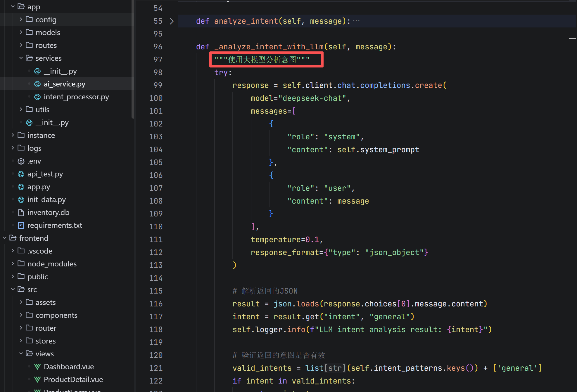577x392 pixels.
Task: Unfold the analyze_intent function at line 55
Action: click(172, 21)
